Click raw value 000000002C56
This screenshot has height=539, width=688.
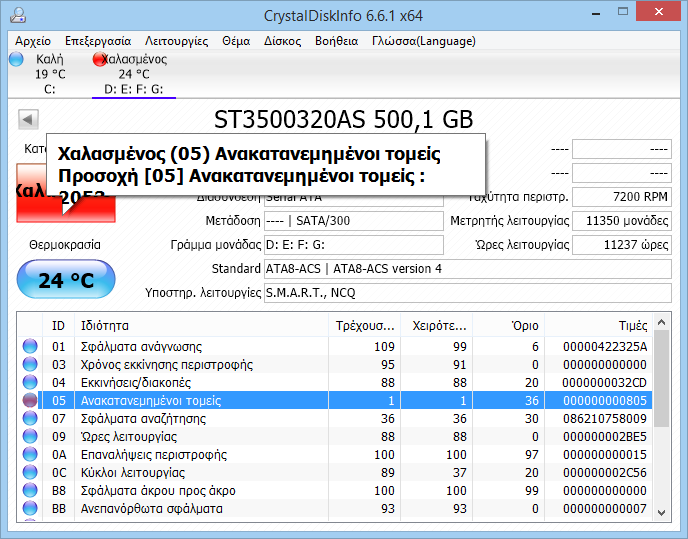click(605, 473)
